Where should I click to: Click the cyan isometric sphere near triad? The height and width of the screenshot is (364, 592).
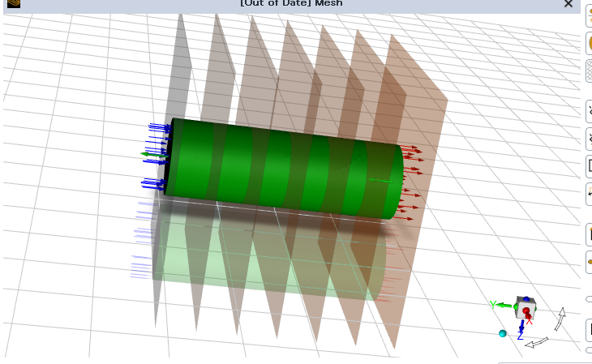click(503, 333)
